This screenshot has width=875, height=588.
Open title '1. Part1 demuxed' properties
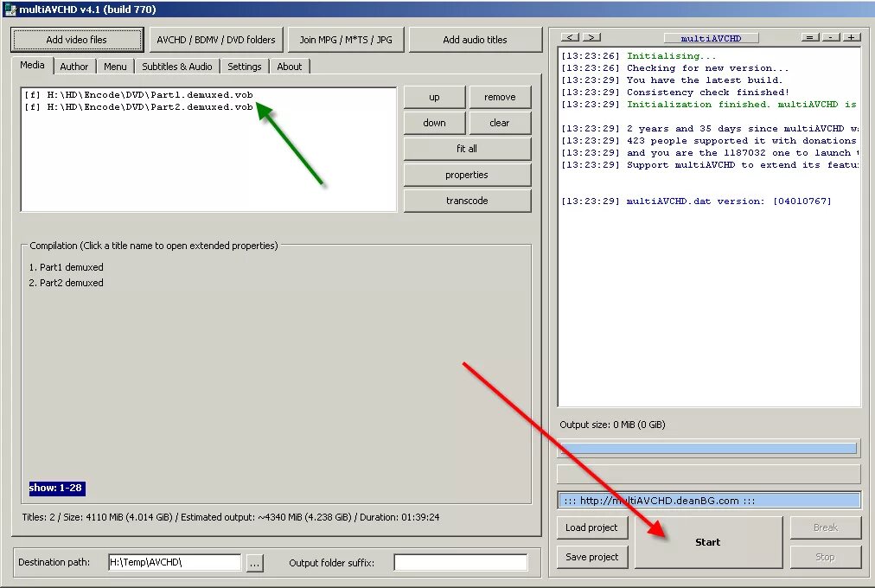coord(66,267)
